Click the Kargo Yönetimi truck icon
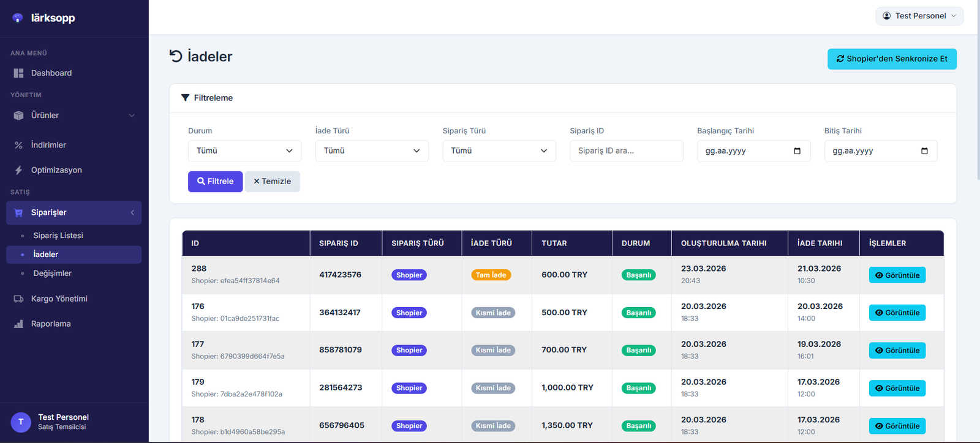 (18, 299)
